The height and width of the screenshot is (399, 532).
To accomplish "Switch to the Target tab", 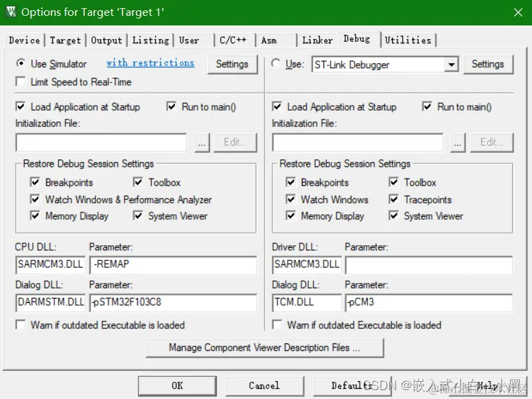I will point(65,41).
